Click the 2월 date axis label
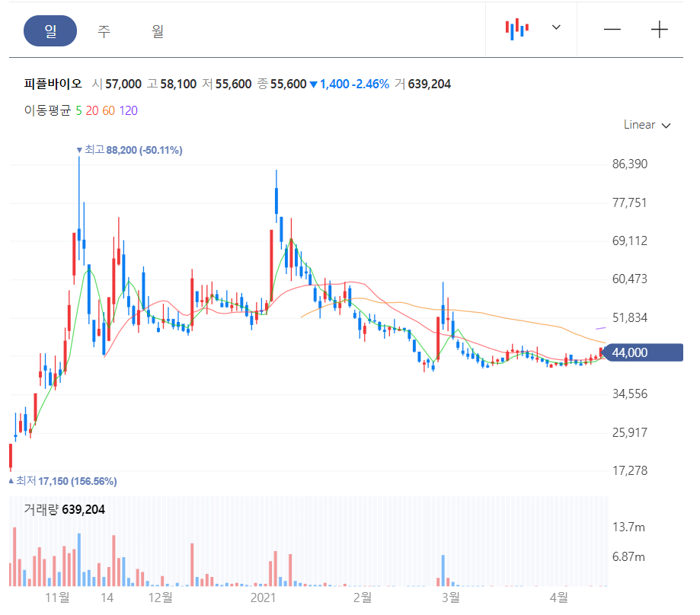 point(362,597)
